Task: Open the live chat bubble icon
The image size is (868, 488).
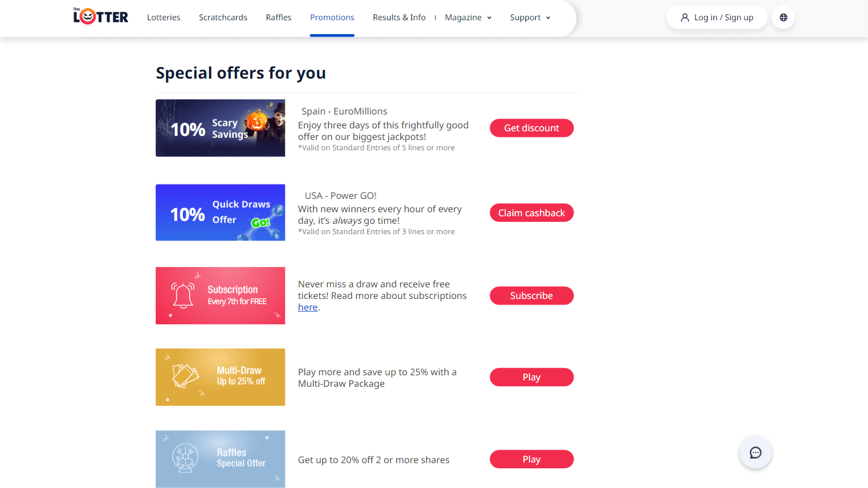Action: point(756,453)
